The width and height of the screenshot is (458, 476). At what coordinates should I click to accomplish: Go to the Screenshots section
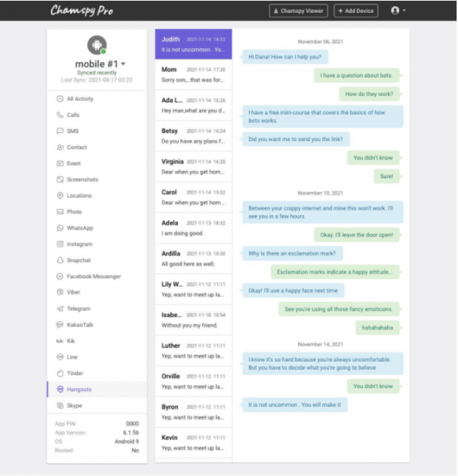coord(97,179)
